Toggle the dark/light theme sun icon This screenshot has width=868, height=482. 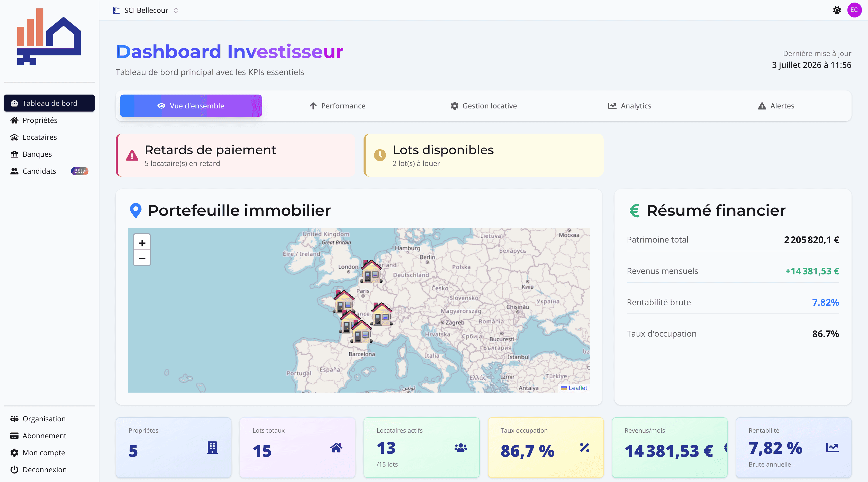pos(837,10)
